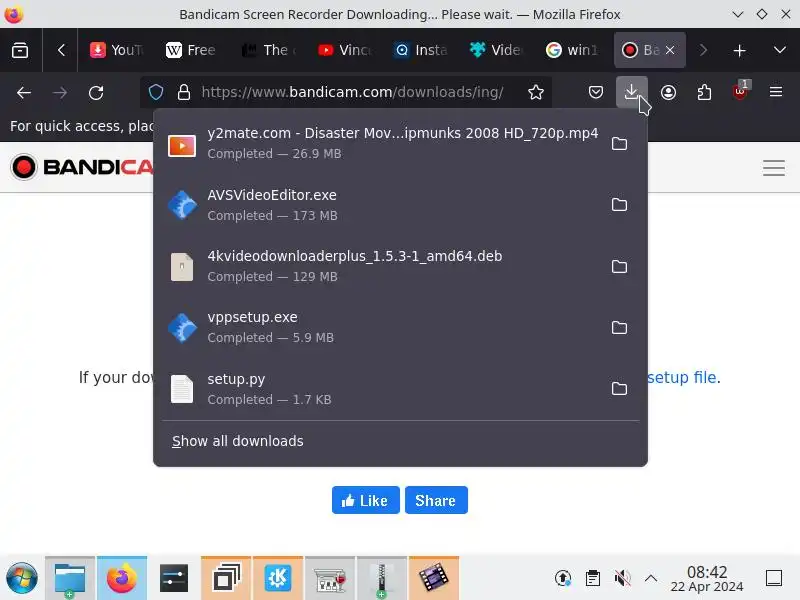Click the Facebook Like button
800x600 pixels.
[365, 500]
